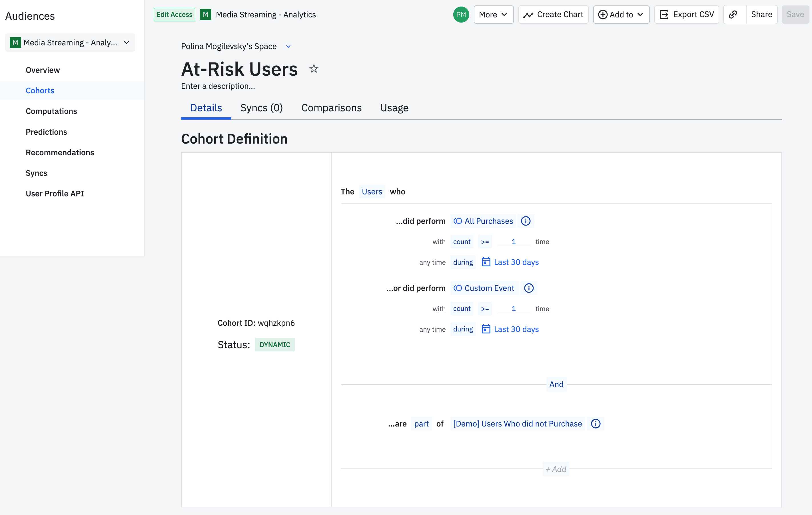Image resolution: width=812 pixels, height=515 pixels.
Task: Open info icon next to Custom Event
Action: pos(528,288)
